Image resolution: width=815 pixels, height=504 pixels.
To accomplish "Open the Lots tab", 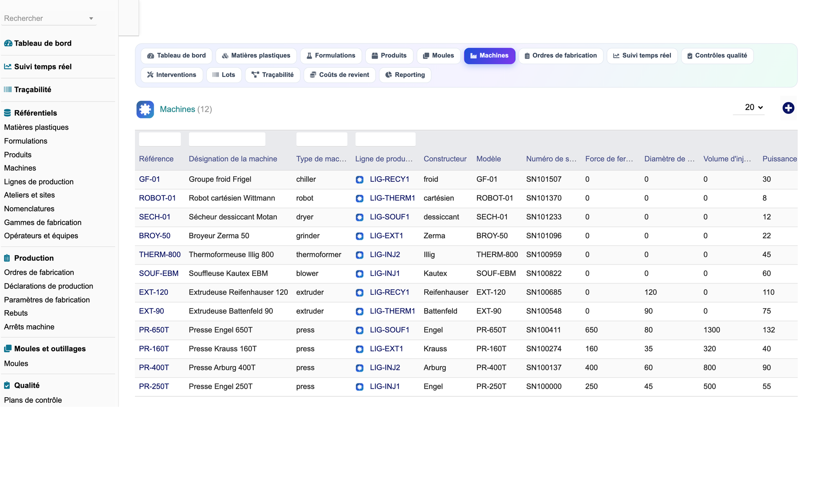I will pos(224,75).
